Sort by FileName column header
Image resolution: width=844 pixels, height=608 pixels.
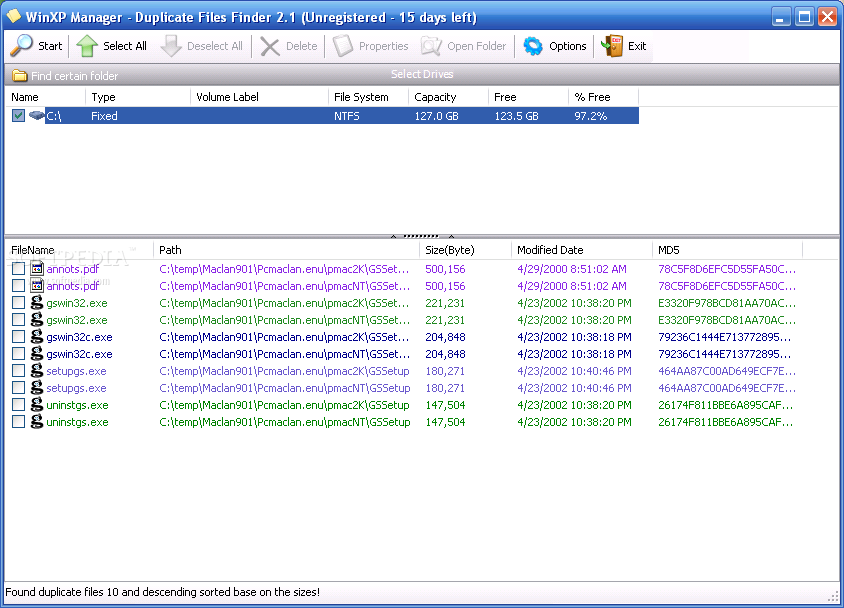pos(79,250)
